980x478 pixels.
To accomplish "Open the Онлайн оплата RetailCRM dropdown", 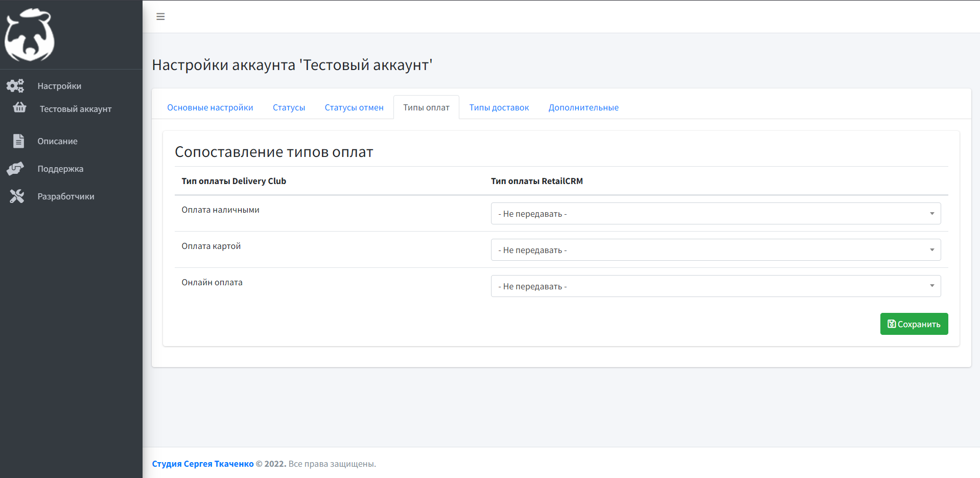I will 716,286.
